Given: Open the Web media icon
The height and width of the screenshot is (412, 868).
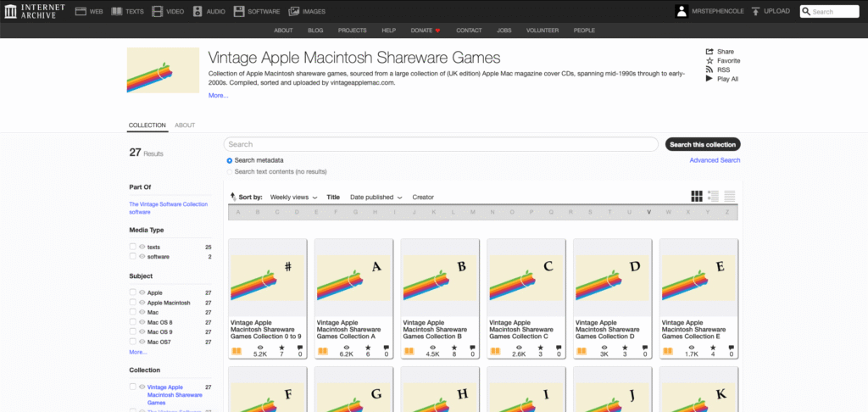Looking at the screenshot, I should [81, 11].
